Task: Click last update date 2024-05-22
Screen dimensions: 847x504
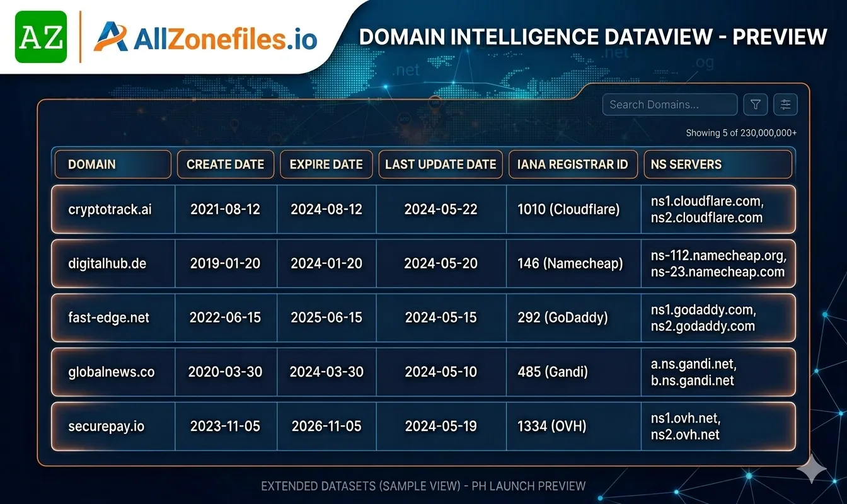Action: click(x=441, y=209)
